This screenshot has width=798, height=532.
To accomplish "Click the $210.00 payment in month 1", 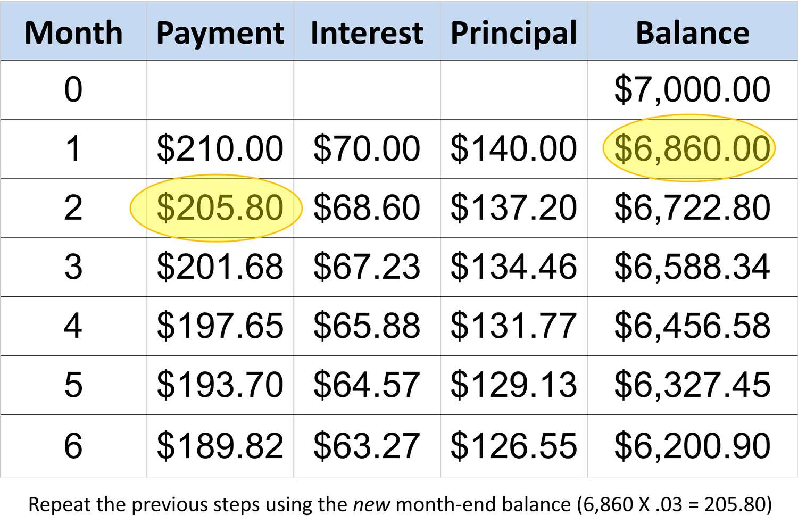I will (220, 148).
